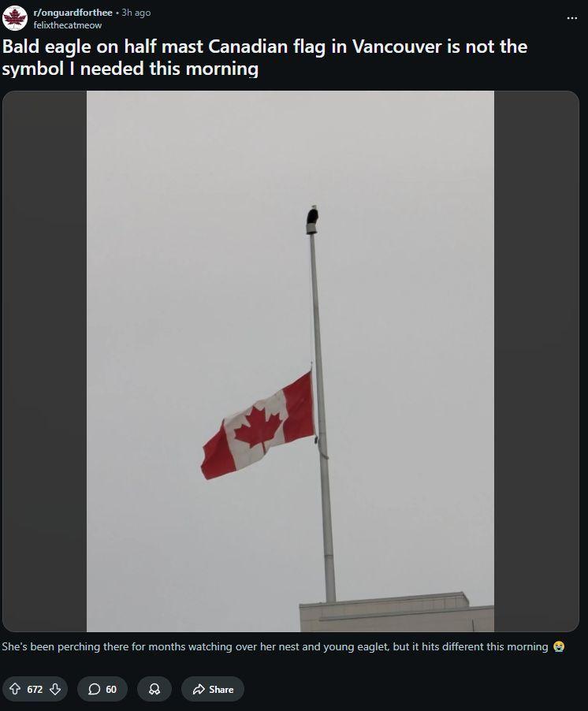Upvote the bald eagle post
This screenshot has width=588, height=711.
point(15,689)
